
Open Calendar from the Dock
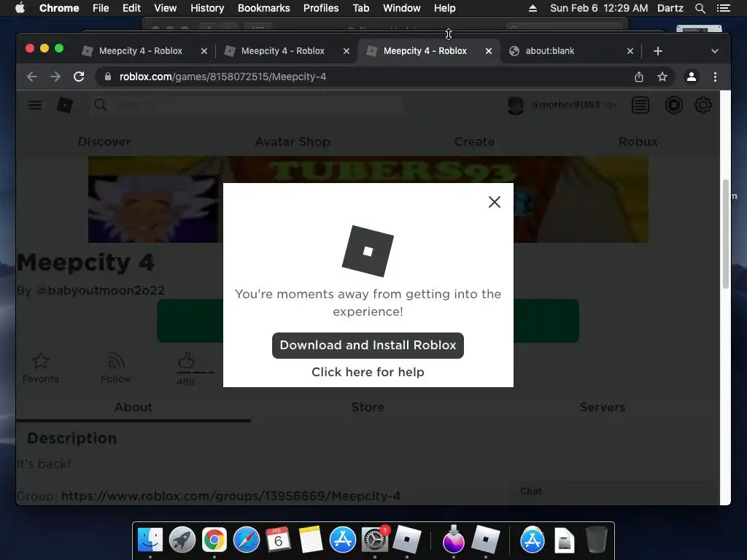point(279,540)
